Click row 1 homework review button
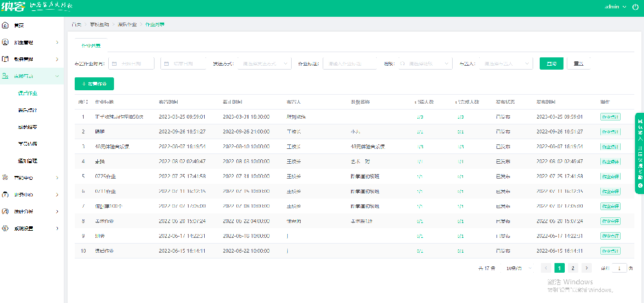Viewport: 644px width, 303px height. [x=611, y=117]
